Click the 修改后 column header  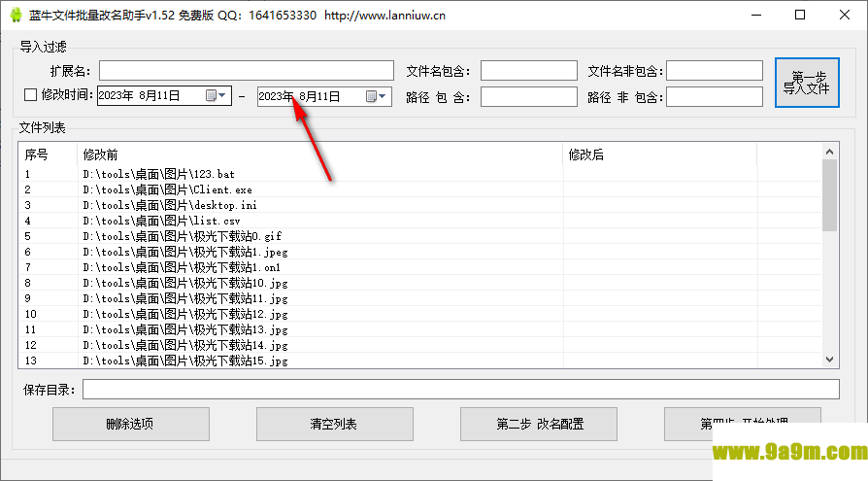(x=660, y=155)
